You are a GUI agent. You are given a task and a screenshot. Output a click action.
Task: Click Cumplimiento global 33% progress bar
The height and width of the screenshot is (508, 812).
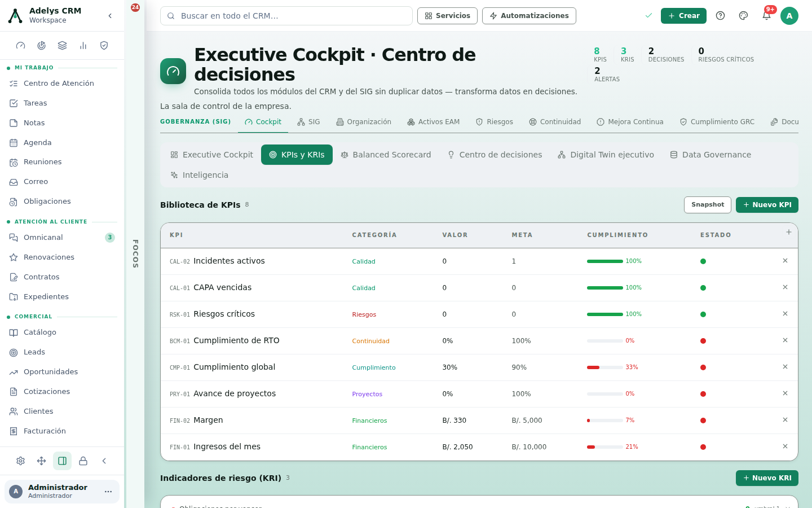(x=605, y=367)
